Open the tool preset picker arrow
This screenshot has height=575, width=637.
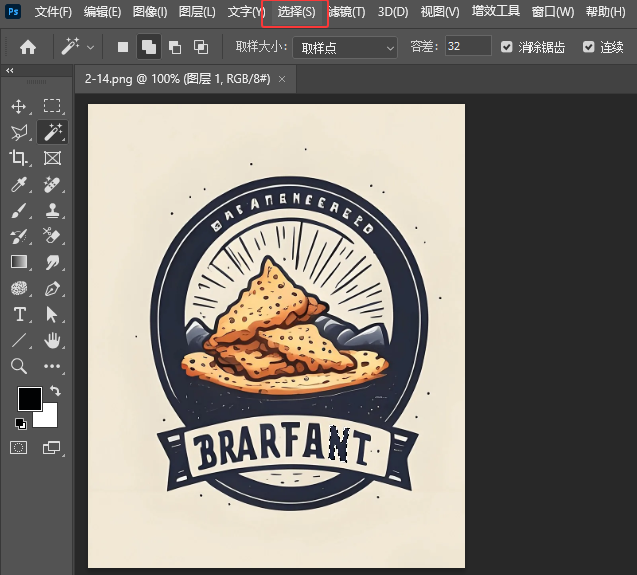pos(91,48)
